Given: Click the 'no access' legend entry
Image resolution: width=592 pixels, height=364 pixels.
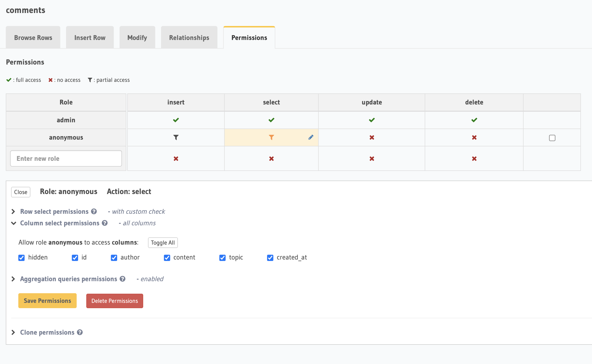Looking at the screenshot, I should point(64,80).
